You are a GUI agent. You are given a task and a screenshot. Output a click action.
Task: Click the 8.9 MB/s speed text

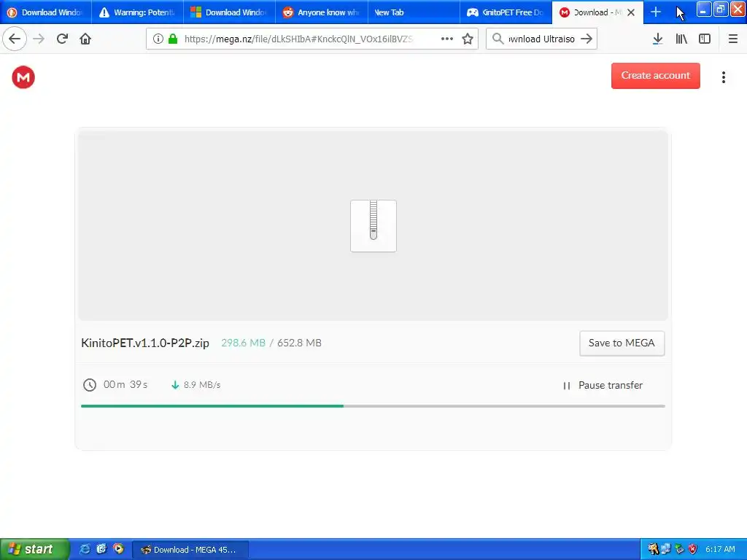click(202, 385)
